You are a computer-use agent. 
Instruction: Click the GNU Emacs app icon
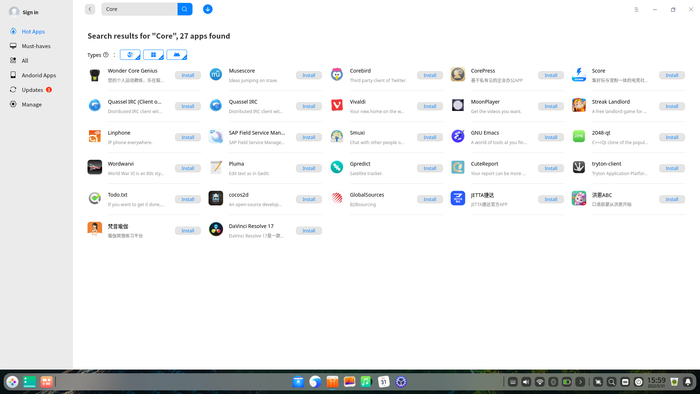[458, 136]
